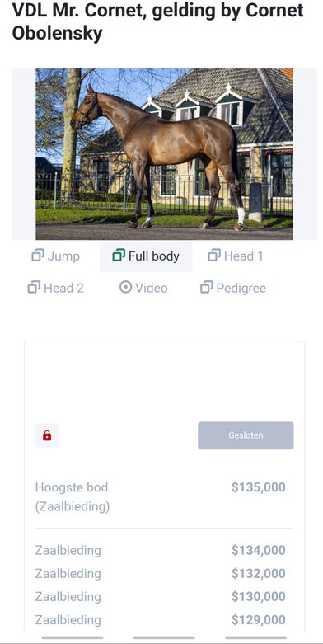
Task: Switch to the Jump tab
Action: tap(55, 256)
